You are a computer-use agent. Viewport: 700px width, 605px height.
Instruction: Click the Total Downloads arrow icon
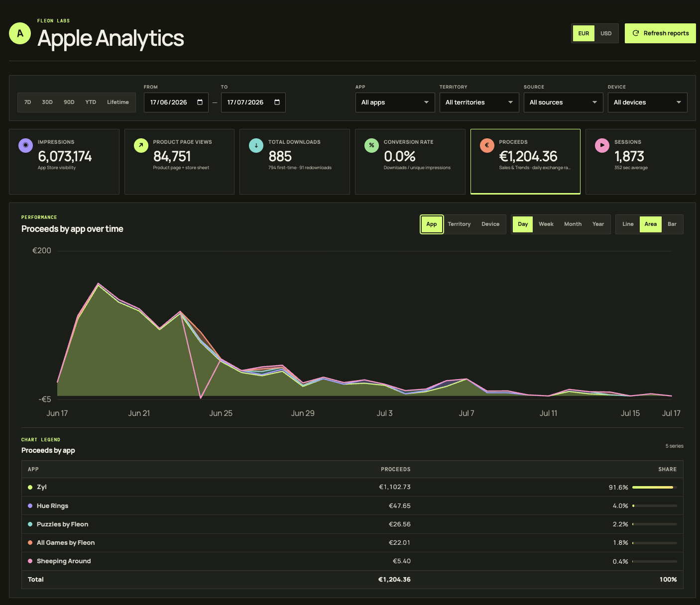tap(256, 145)
